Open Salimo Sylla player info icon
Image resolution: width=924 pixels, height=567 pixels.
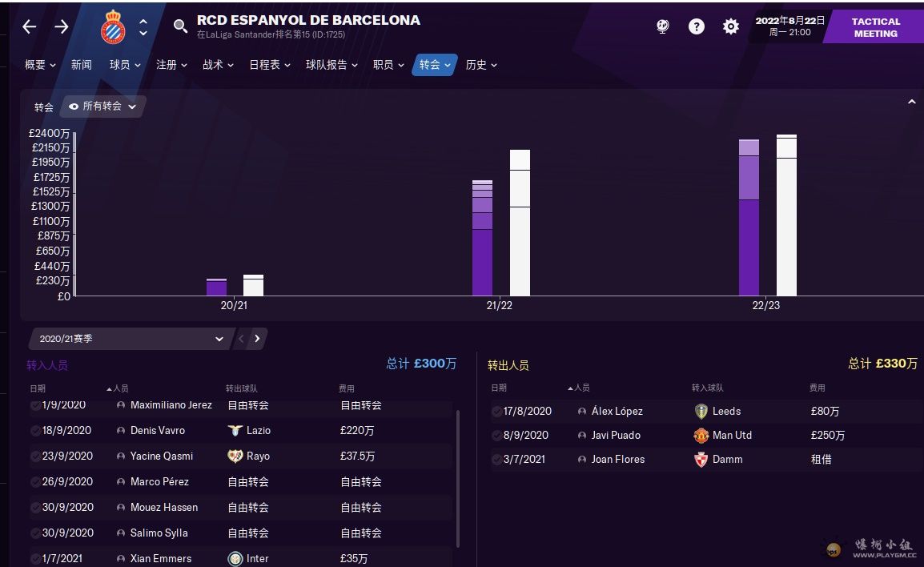coord(121,533)
